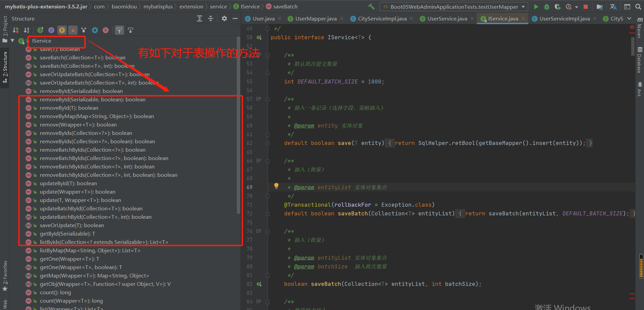Click the Run with profiler icon

tap(569, 6)
